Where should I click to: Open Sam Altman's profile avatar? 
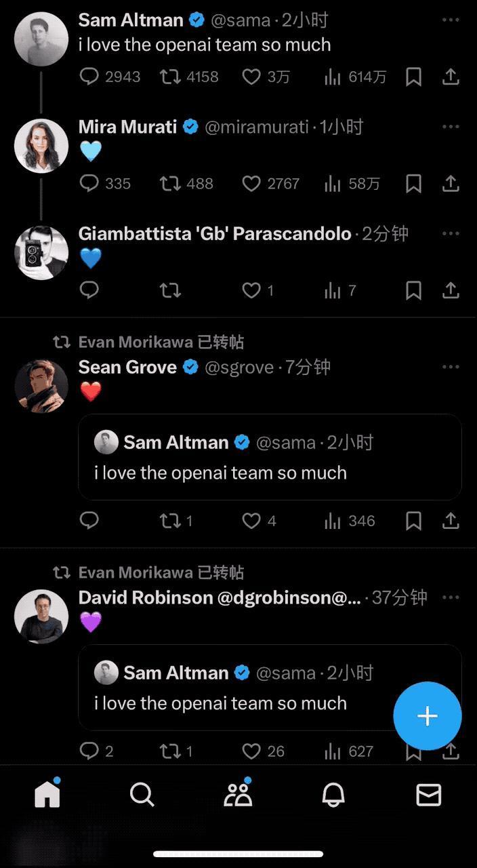click(41, 39)
